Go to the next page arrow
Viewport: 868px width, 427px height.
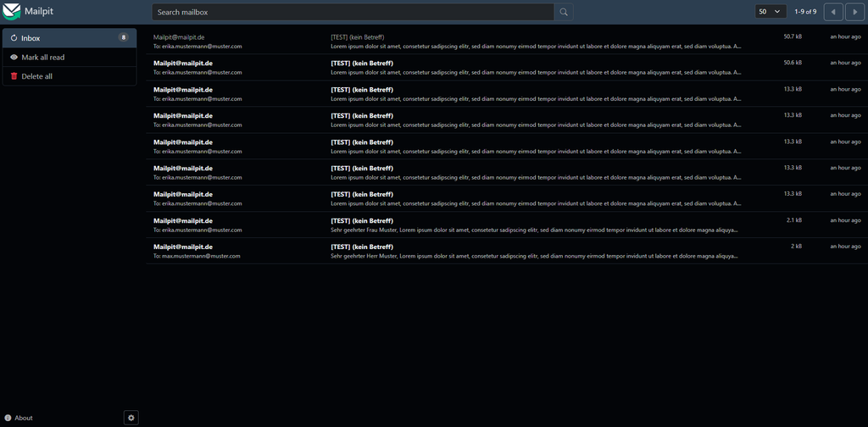pos(854,12)
